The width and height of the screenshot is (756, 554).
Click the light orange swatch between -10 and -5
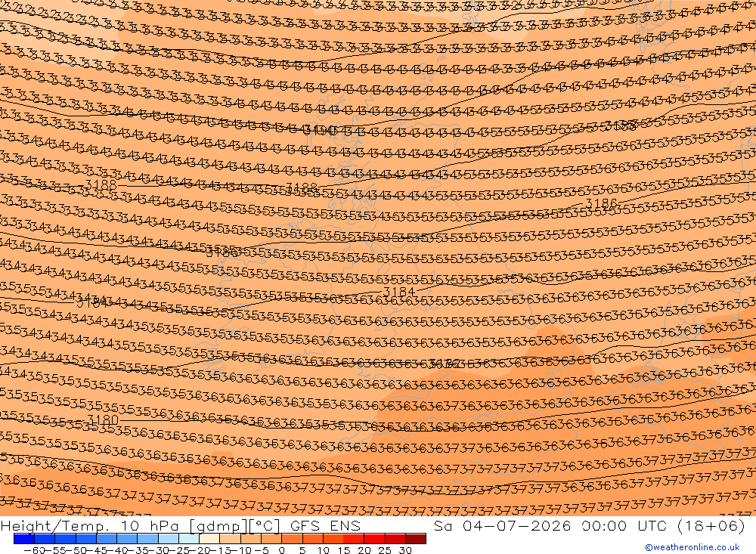tap(251, 539)
